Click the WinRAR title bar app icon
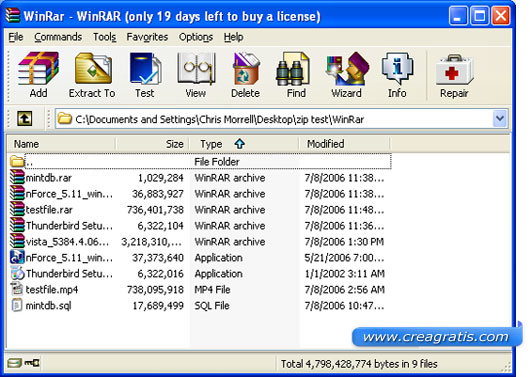 [x=13, y=15]
